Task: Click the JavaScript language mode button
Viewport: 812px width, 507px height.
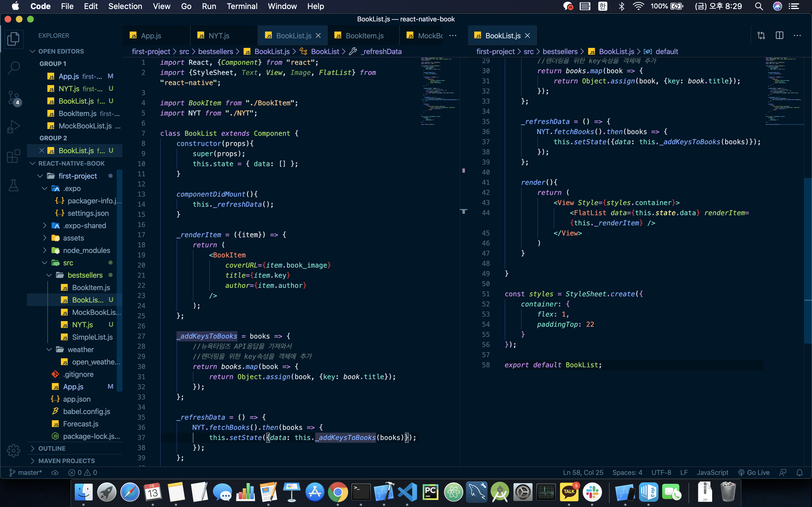Action: (712, 472)
